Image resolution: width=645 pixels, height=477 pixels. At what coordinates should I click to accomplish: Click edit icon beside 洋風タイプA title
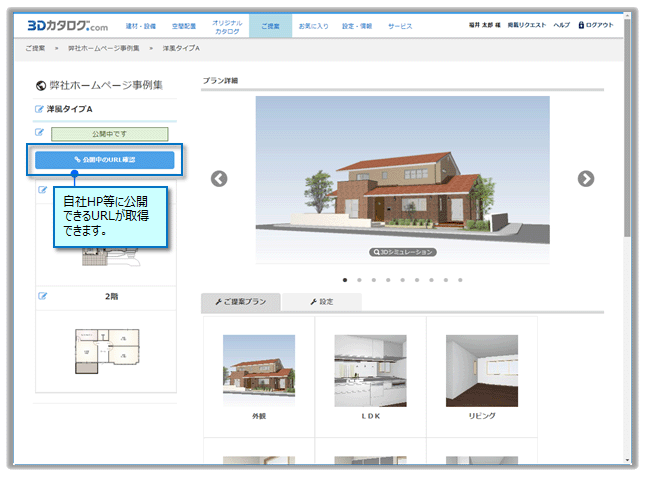pos(39,109)
